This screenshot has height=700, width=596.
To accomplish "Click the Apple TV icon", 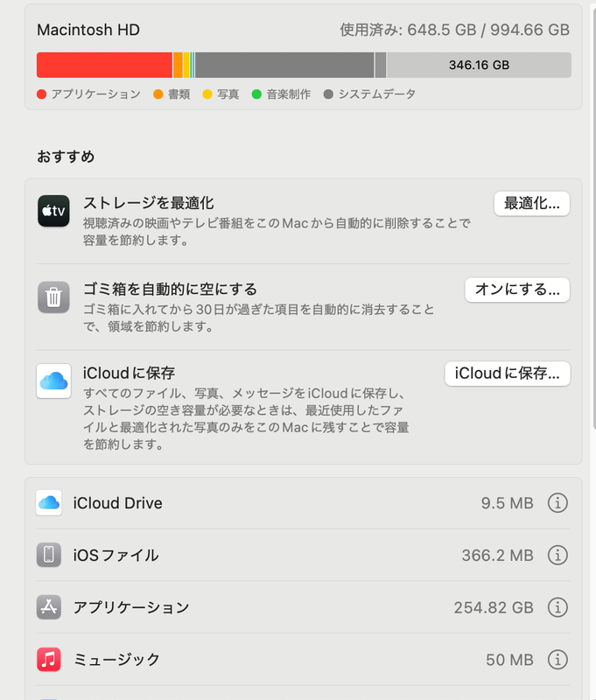I will 53,211.
